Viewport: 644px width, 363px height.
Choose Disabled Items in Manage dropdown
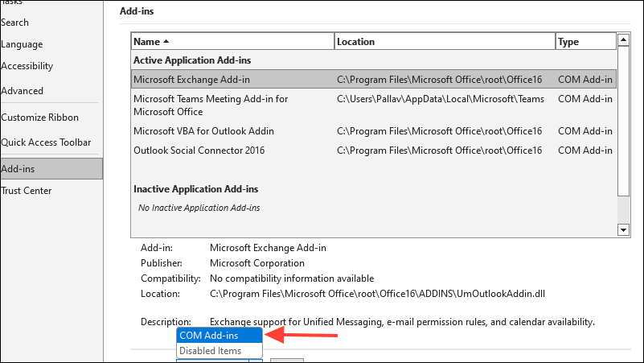click(x=219, y=351)
